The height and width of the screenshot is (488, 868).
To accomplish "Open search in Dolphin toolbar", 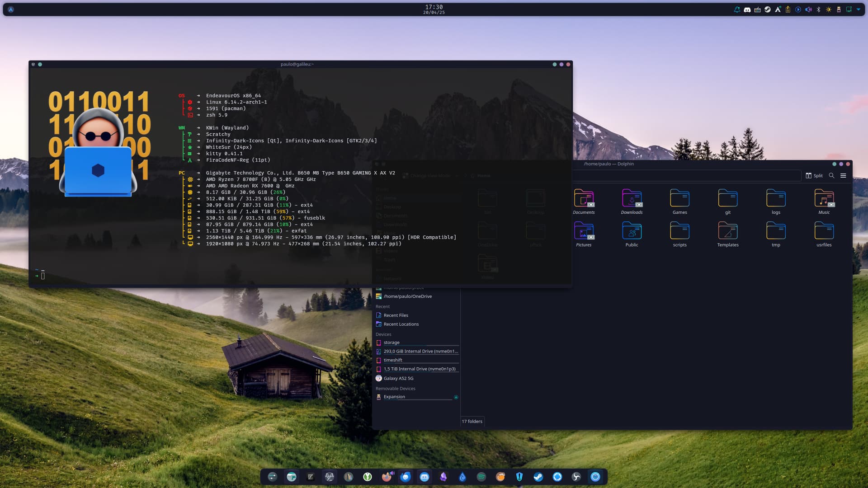I will [831, 176].
